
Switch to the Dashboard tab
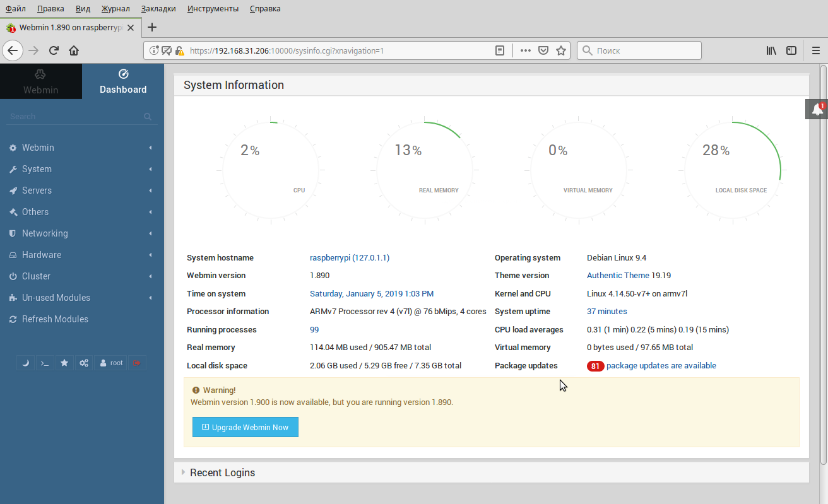pos(123,81)
